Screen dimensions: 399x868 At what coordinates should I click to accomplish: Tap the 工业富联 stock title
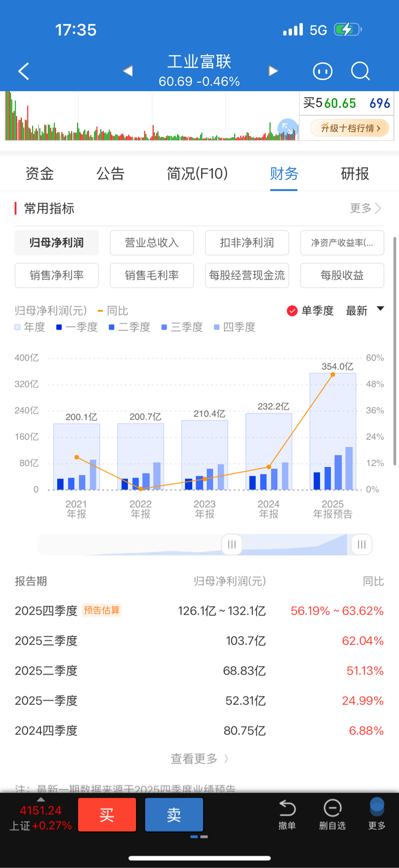point(199,62)
